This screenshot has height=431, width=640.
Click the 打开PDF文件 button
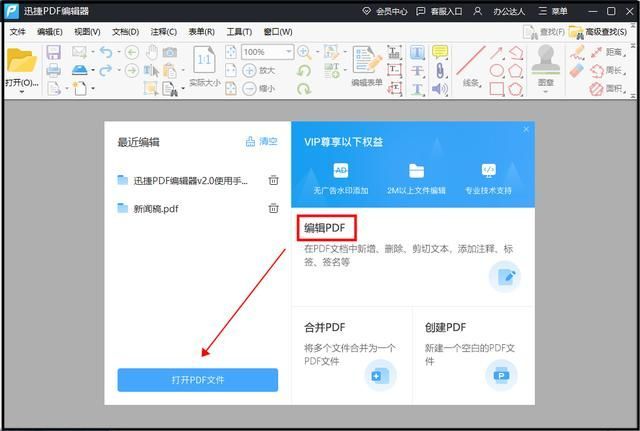click(x=198, y=380)
